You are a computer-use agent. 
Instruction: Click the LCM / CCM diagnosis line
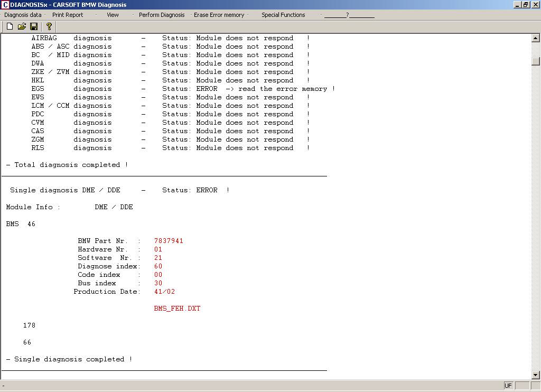click(171, 106)
